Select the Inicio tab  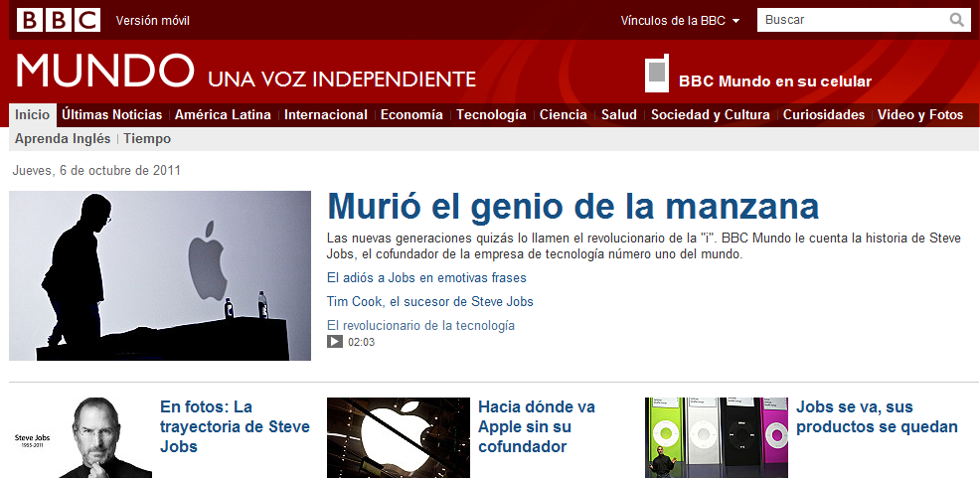point(32,115)
